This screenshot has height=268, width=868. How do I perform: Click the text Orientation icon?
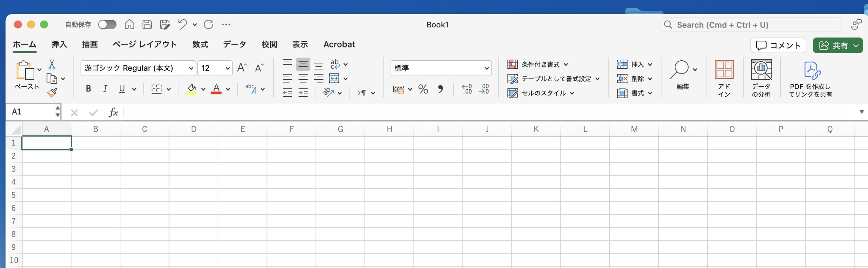coord(329,92)
